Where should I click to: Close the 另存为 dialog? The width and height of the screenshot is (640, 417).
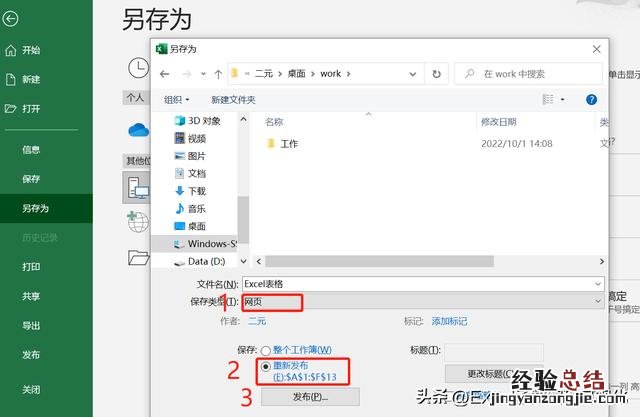[596, 49]
